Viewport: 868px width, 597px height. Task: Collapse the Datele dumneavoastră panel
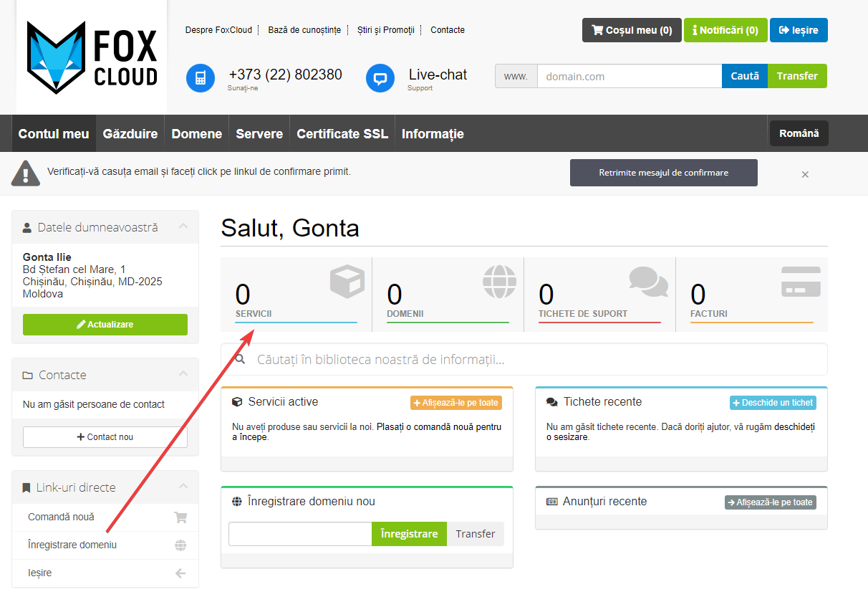pyautogui.click(x=183, y=226)
